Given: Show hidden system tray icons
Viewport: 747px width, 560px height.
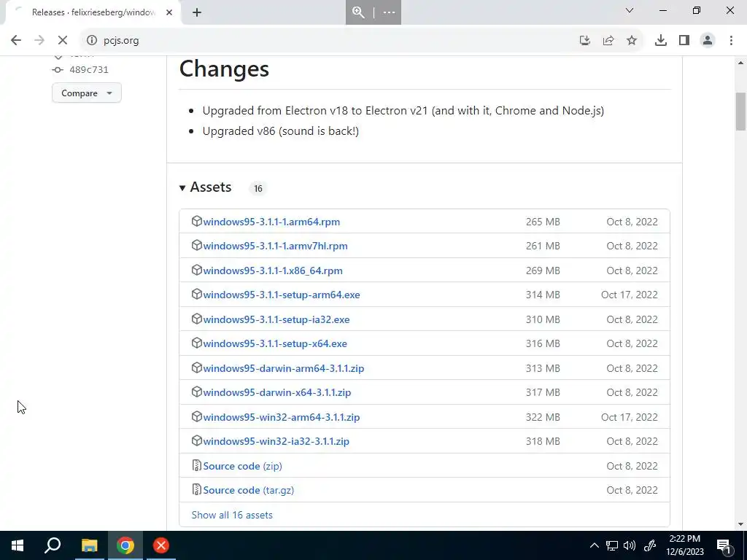Looking at the screenshot, I should [594, 545].
